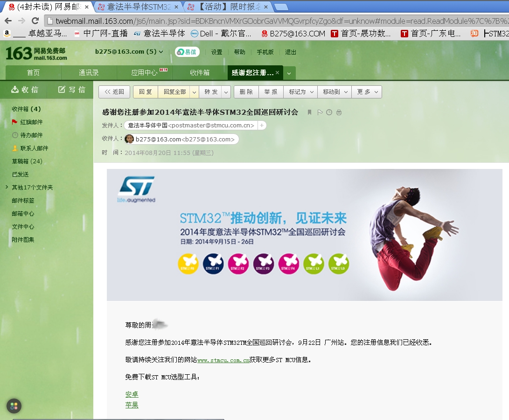Switch to the 收件箱 tab
The height and width of the screenshot is (420, 509).
(200, 72)
